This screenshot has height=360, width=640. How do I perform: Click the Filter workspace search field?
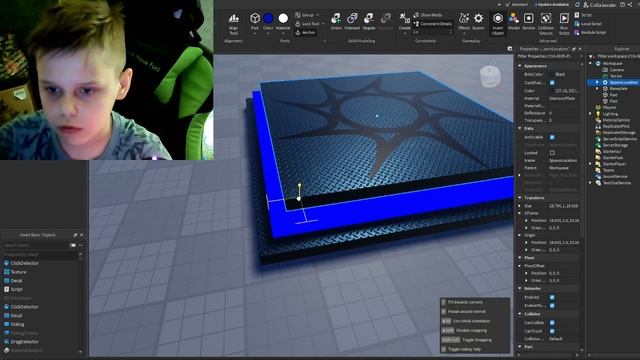pos(616,56)
